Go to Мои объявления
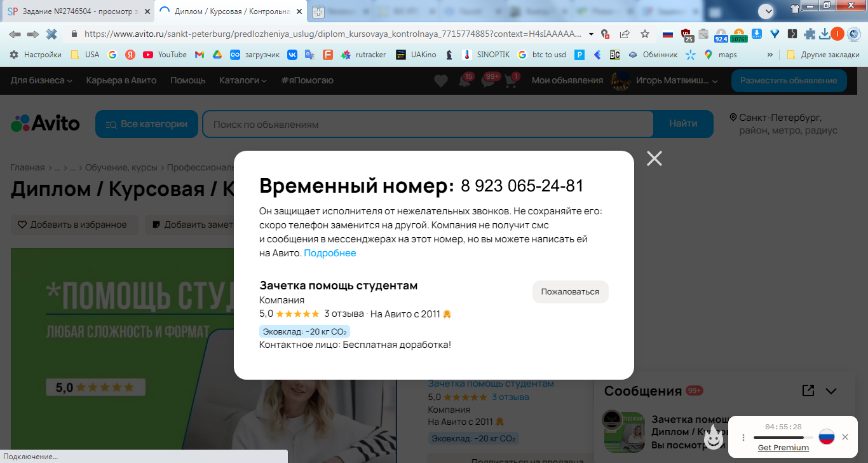 coord(567,81)
